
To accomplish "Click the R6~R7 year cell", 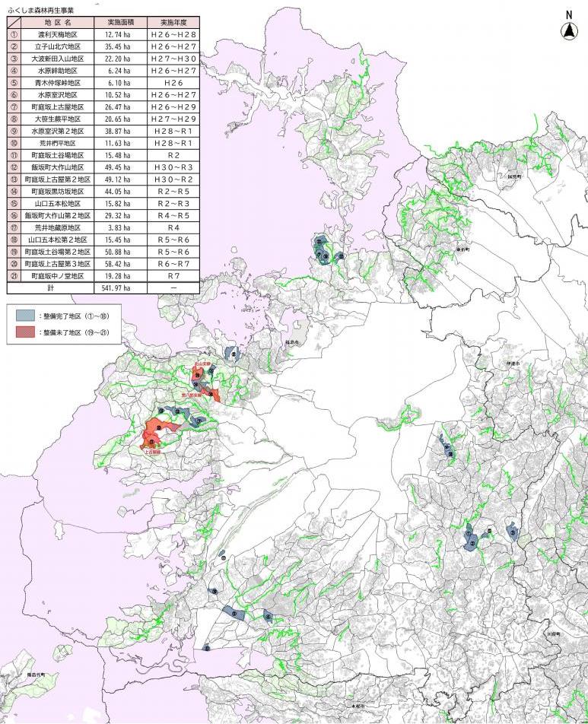I will point(173,264).
